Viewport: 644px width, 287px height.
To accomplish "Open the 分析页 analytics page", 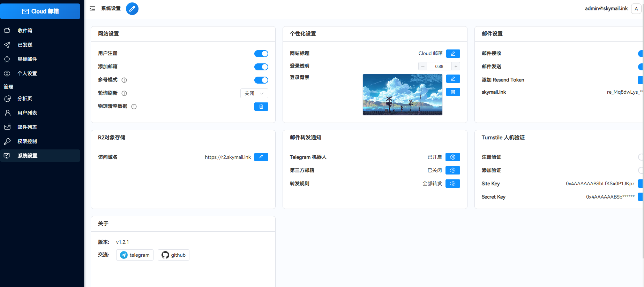I will [40, 99].
